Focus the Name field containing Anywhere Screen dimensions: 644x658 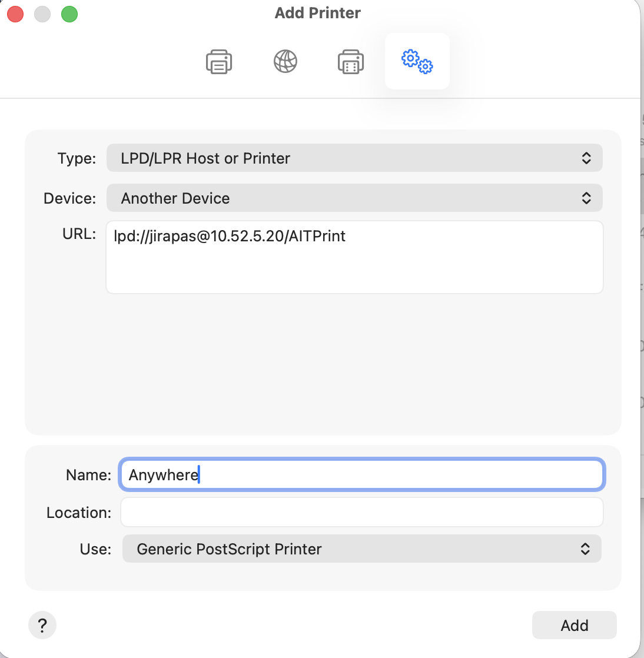point(361,475)
